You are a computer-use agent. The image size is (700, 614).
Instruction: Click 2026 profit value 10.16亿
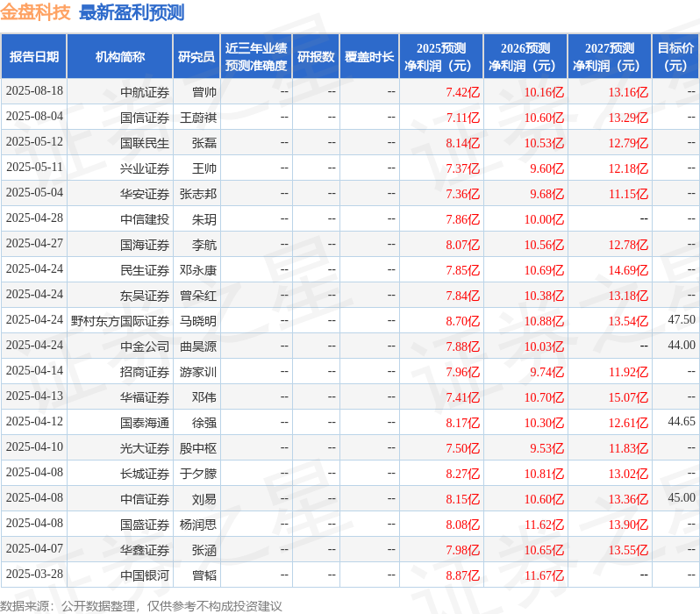544,92
